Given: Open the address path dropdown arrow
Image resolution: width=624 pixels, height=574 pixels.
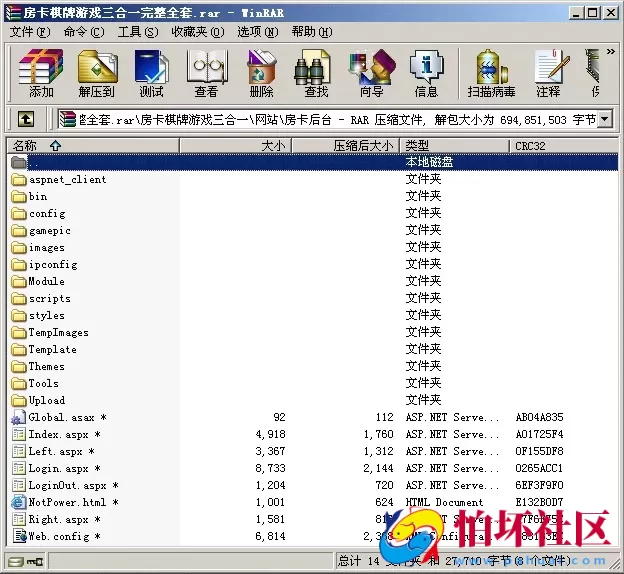Looking at the screenshot, I should [x=605, y=119].
